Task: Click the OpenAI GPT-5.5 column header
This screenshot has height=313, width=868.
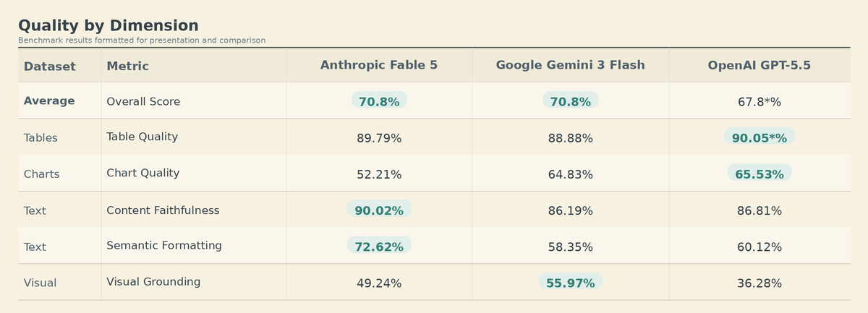Action: coord(759,65)
